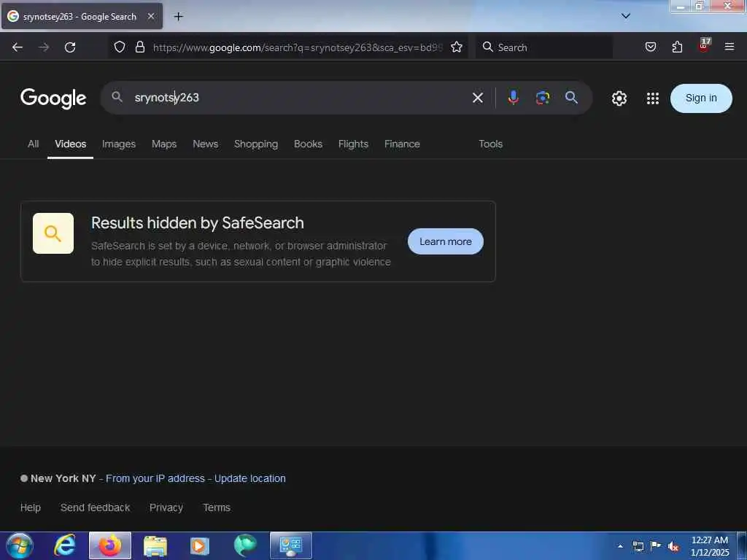Image resolution: width=747 pixels, height=560 pixels.
Task: Click the browser forward arrow
Action: [44, 47]
